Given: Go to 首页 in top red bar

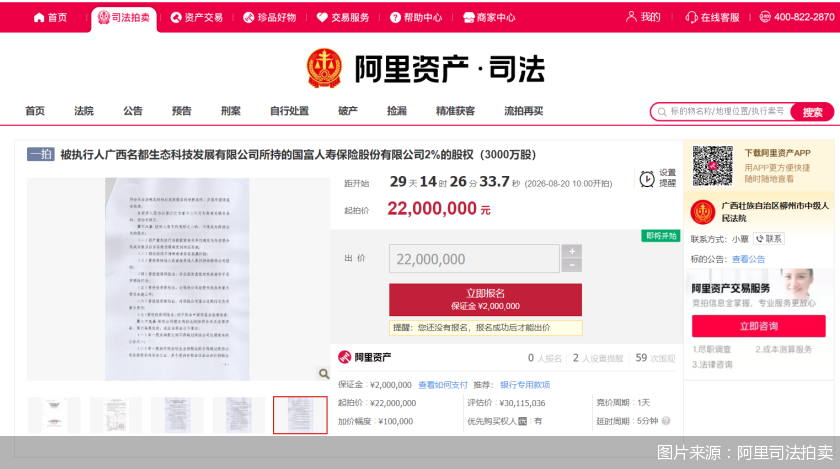Looking at the screenshot, I should pos(50,18).
